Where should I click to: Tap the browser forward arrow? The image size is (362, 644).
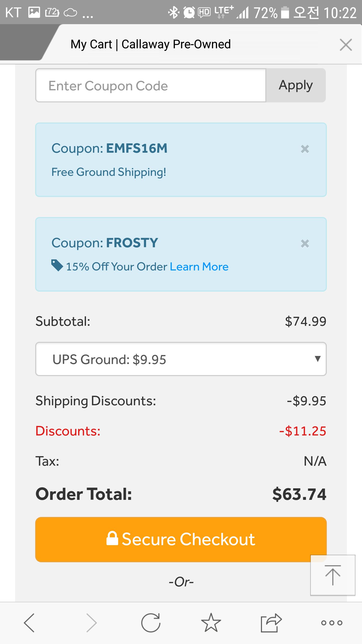click(x=91, y=623)
